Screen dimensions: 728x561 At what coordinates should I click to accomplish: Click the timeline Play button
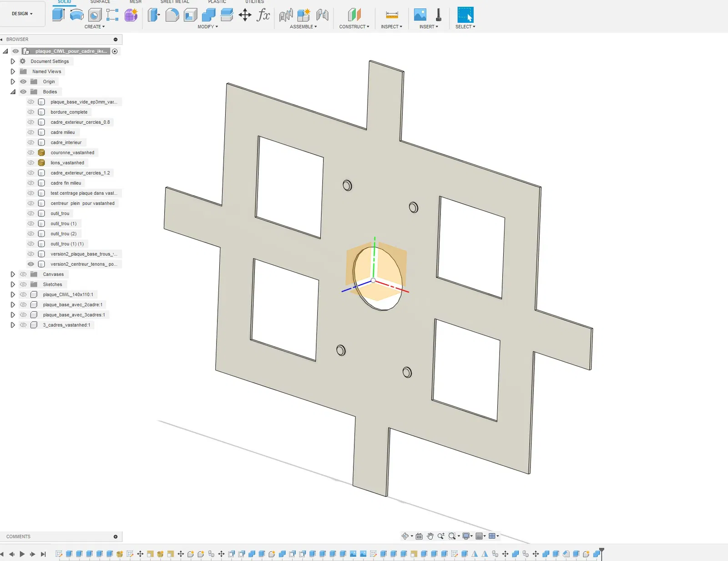pyautogui.click(x=22, y=554)
